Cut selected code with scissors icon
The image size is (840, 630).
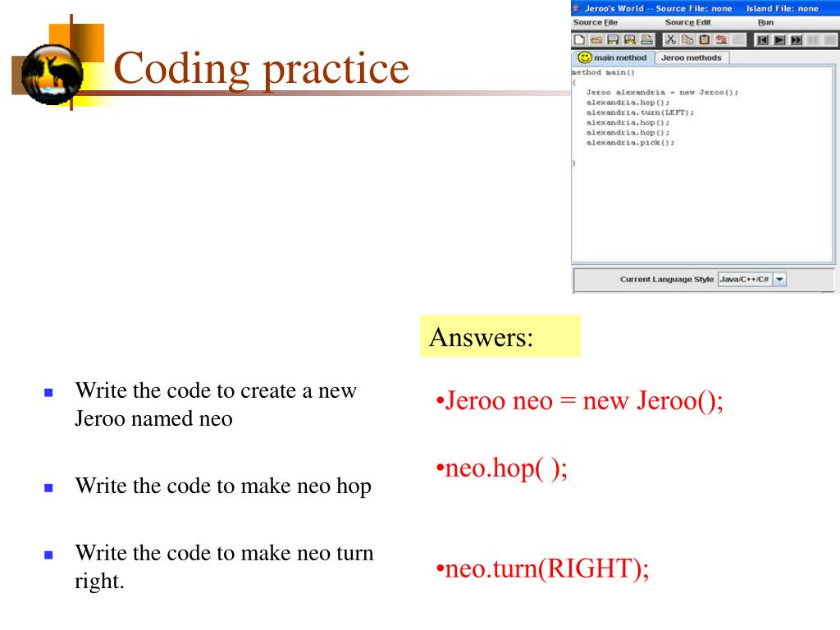tap(670, 39)
